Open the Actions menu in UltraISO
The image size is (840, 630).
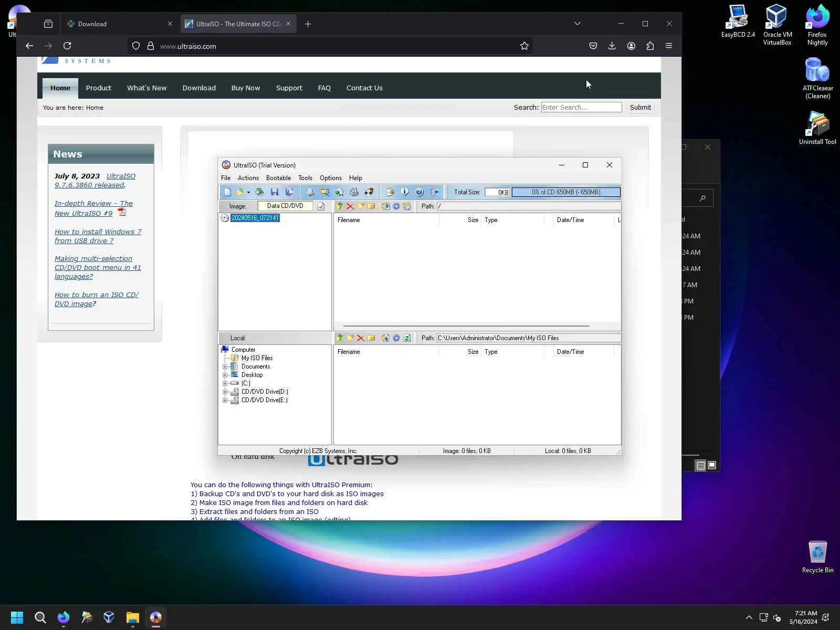(248, 178)
